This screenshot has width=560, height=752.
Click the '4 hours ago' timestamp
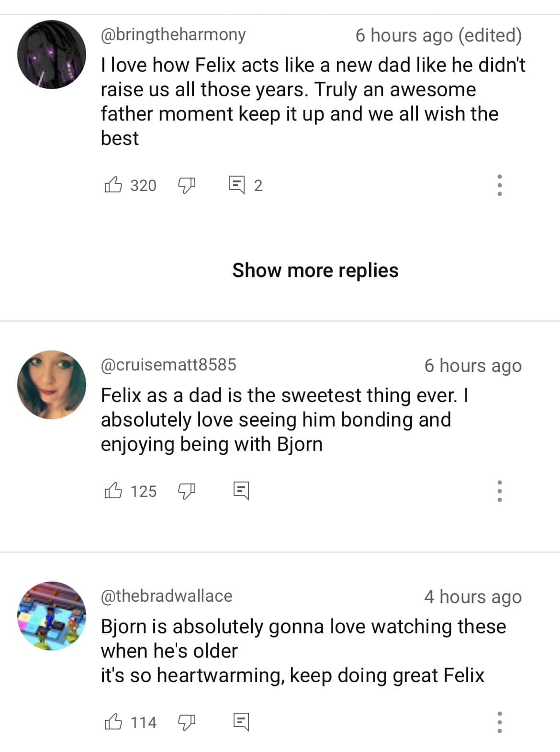(x=473, y=597)
